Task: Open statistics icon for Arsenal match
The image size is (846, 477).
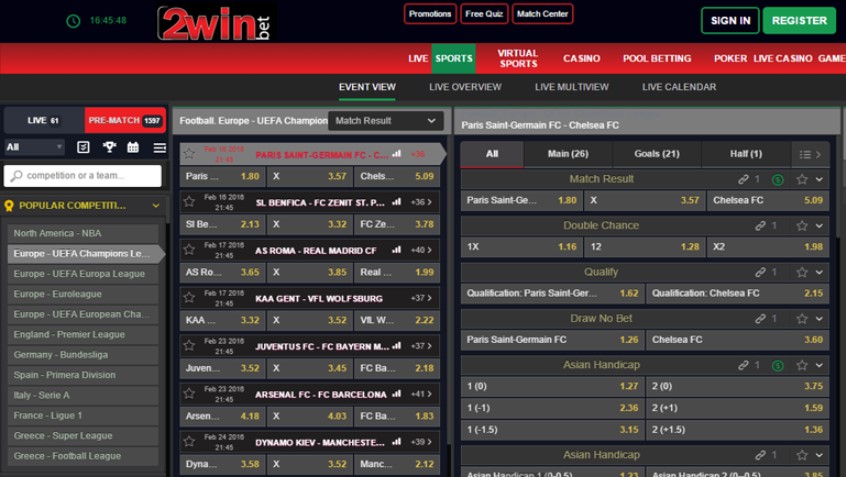Action: pos(397,394)
